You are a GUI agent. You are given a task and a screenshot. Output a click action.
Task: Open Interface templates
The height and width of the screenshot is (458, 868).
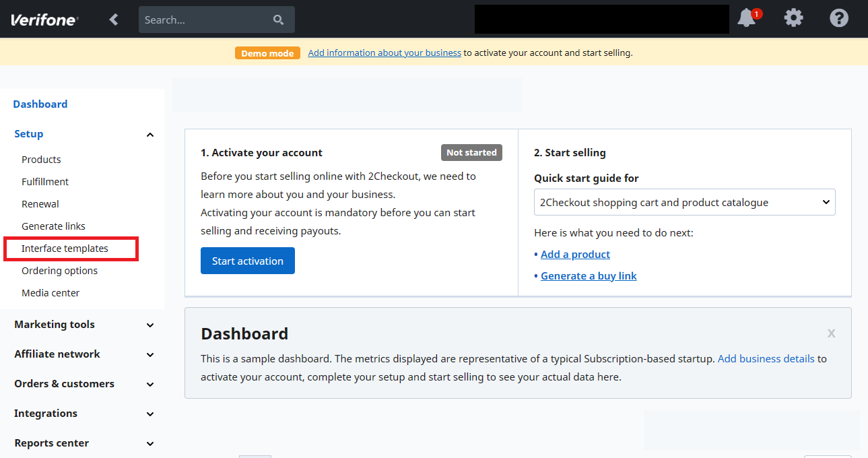point(65,248)
